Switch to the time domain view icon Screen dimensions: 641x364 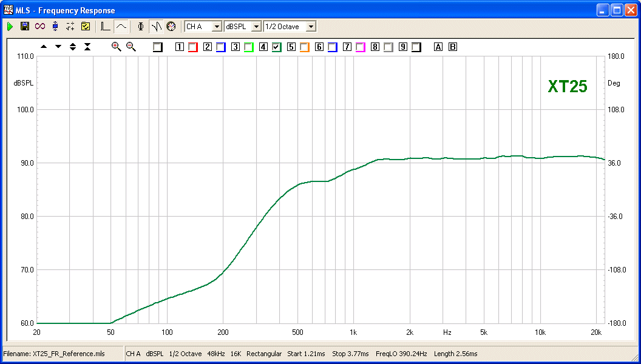(x=106, y=27)
